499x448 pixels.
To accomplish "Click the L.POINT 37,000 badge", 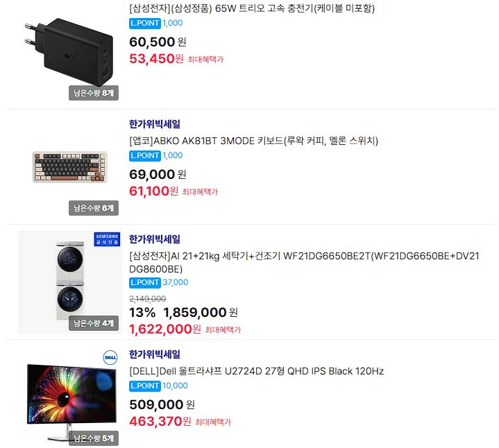I will point(158,282).
